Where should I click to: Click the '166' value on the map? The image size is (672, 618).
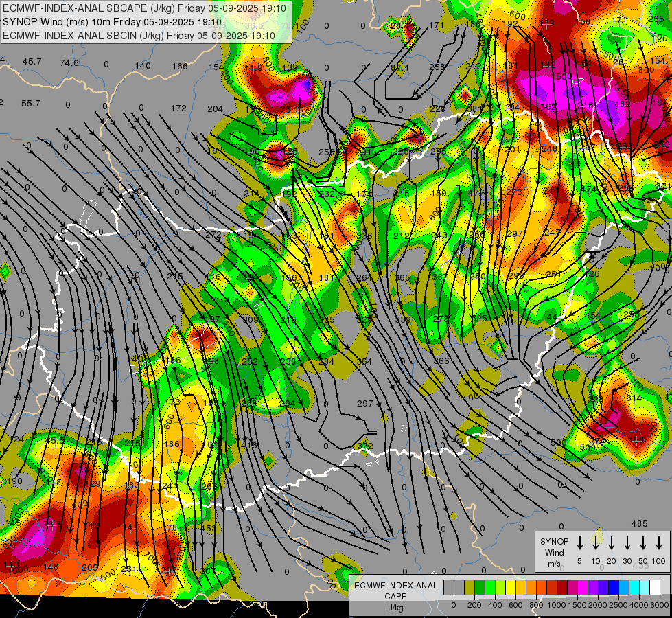click(x=180, y=66)
